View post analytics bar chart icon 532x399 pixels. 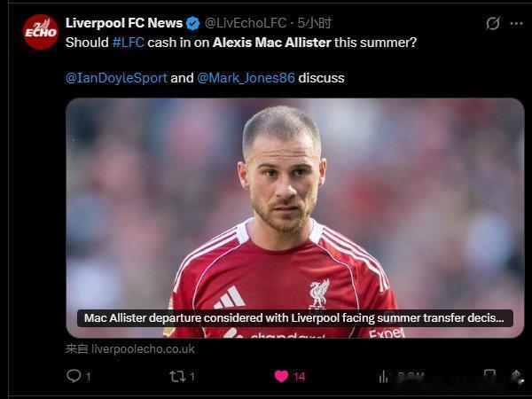[x=384, y=376]
